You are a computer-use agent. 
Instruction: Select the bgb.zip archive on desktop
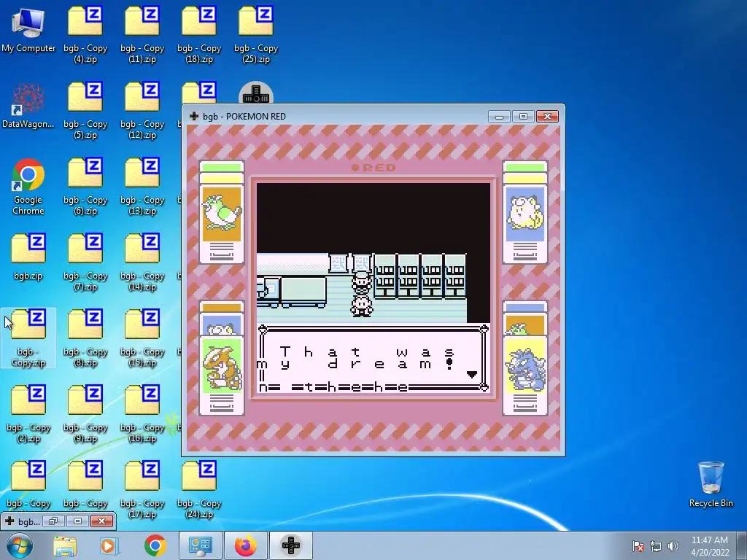[x=28, y=257]
